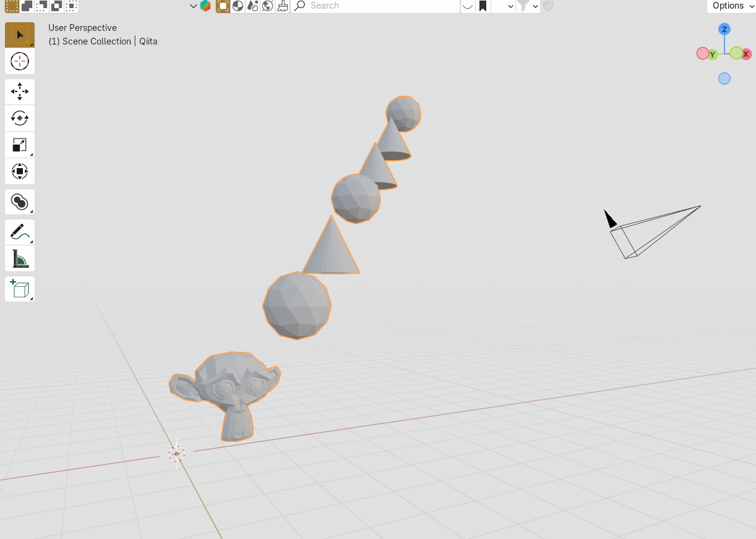Enable Intersect existing selection mode
The height and width of the screenshot is (539, 756).
(x=71, y=6)
